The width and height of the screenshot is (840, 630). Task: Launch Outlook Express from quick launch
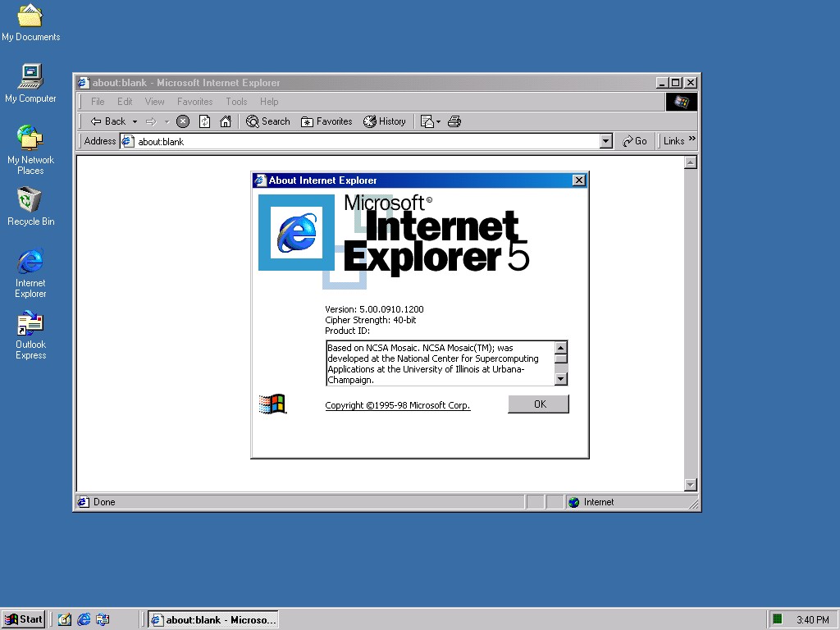tap(103, 620)
